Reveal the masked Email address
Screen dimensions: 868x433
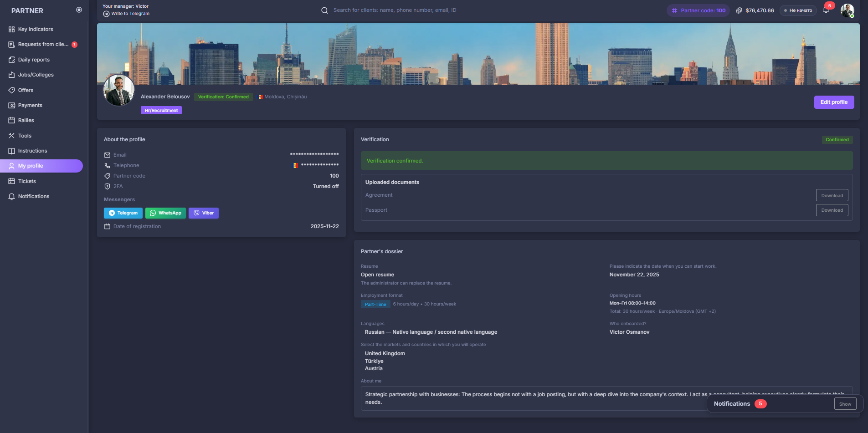point(314,154)
